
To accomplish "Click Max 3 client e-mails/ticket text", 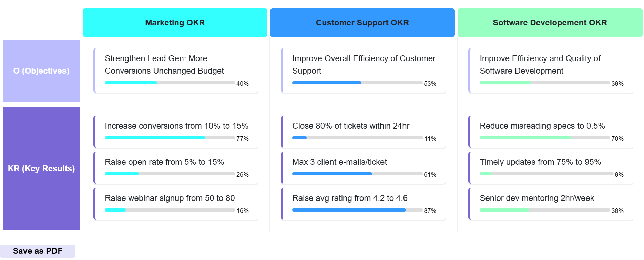I will pos(339,162).
